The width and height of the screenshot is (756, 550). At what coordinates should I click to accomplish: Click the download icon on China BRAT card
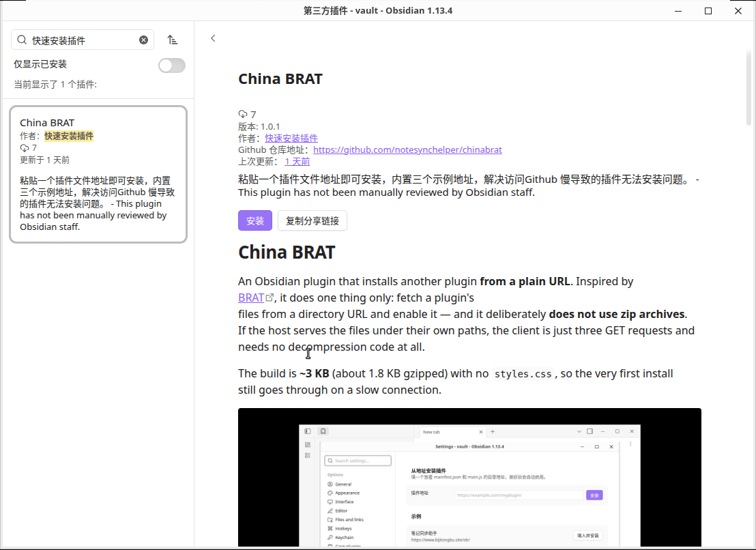click(x=24, y=148)
